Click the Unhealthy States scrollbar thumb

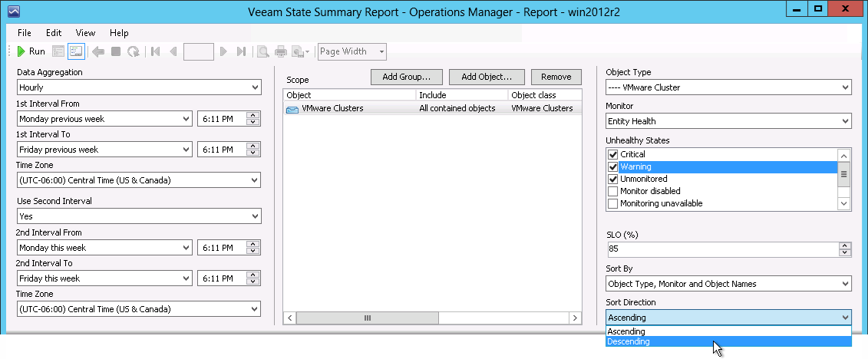843,175
